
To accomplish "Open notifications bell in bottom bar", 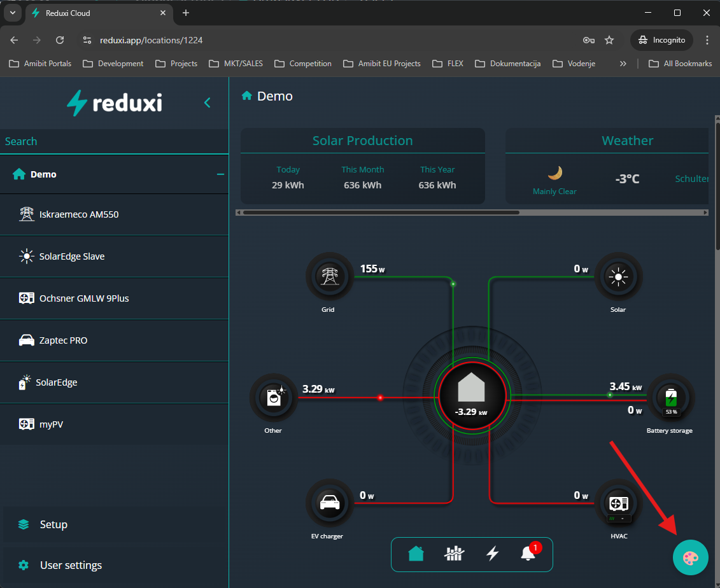I will [x=529, y=553].
